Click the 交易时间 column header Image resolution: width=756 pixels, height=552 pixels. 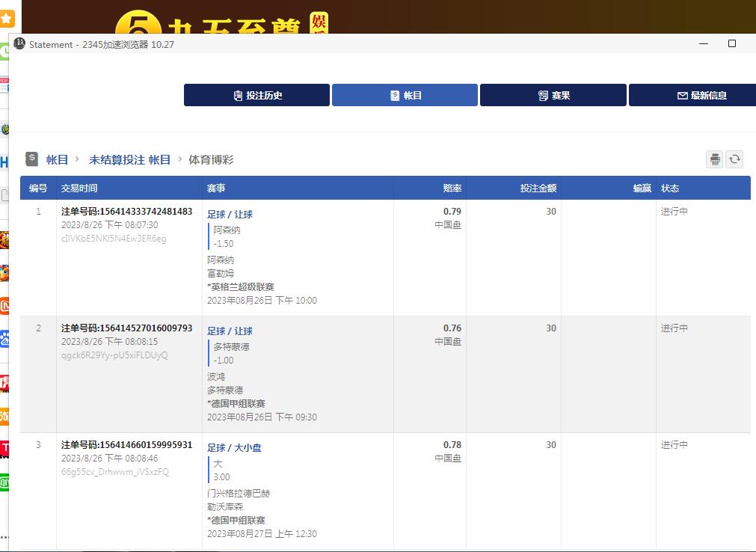click(79, 188)
